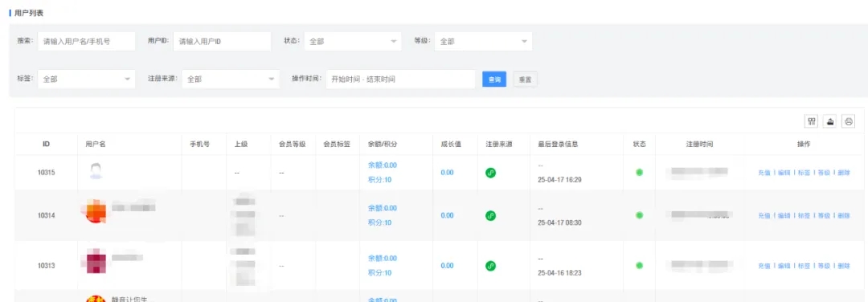Click 积分:10 for user 10314
This screenshot has width=868, height=302.
coord(379,223)
